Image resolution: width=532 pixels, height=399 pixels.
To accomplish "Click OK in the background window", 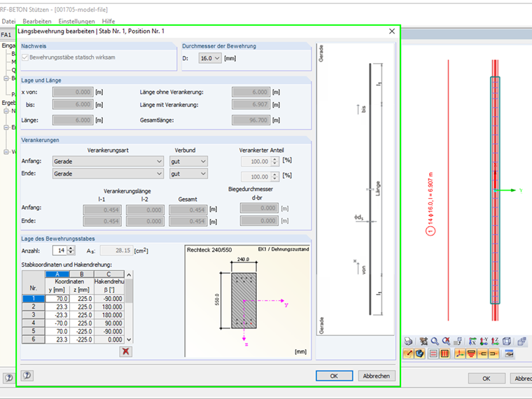I will click(486, 378).
